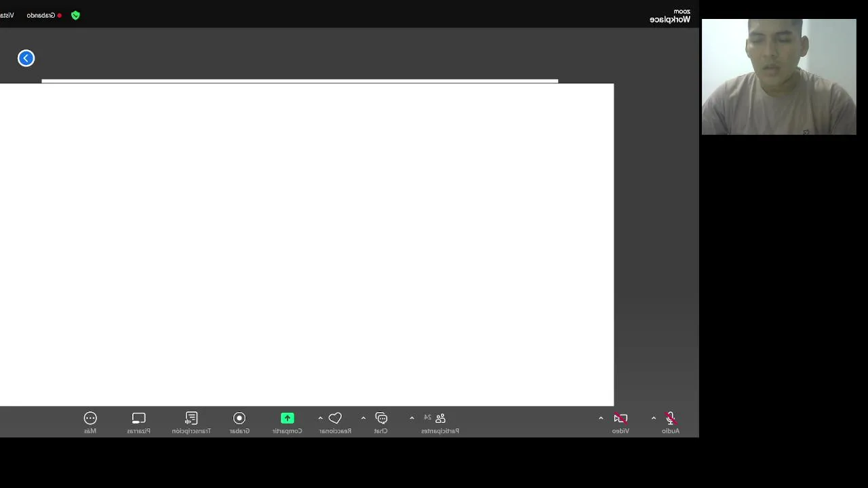Click the blue back arrow button
The height and width of the screenshot is (488, 868).
click(26, 58)
